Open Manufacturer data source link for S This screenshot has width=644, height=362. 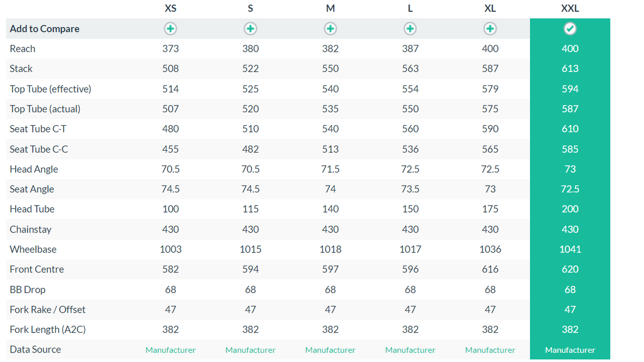[x=250, y=350]
